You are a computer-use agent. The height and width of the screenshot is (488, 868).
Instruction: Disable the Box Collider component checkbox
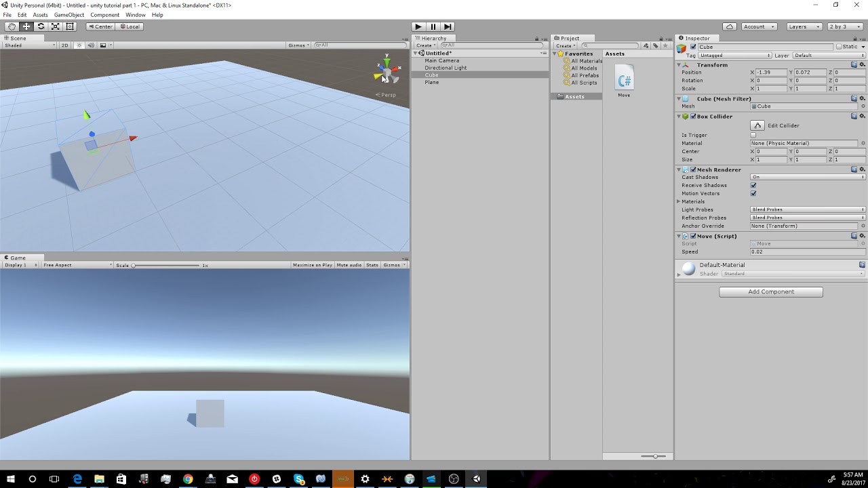[693, 117]
